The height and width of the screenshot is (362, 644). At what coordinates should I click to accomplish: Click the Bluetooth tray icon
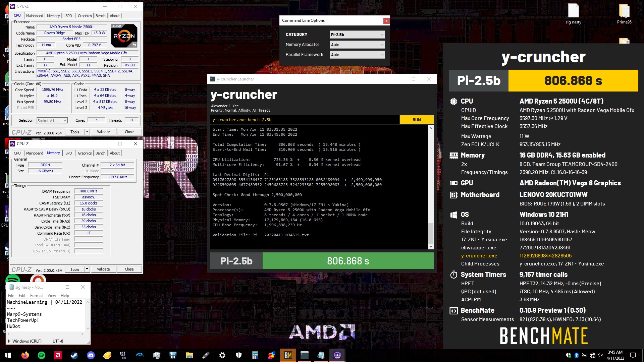577,355
